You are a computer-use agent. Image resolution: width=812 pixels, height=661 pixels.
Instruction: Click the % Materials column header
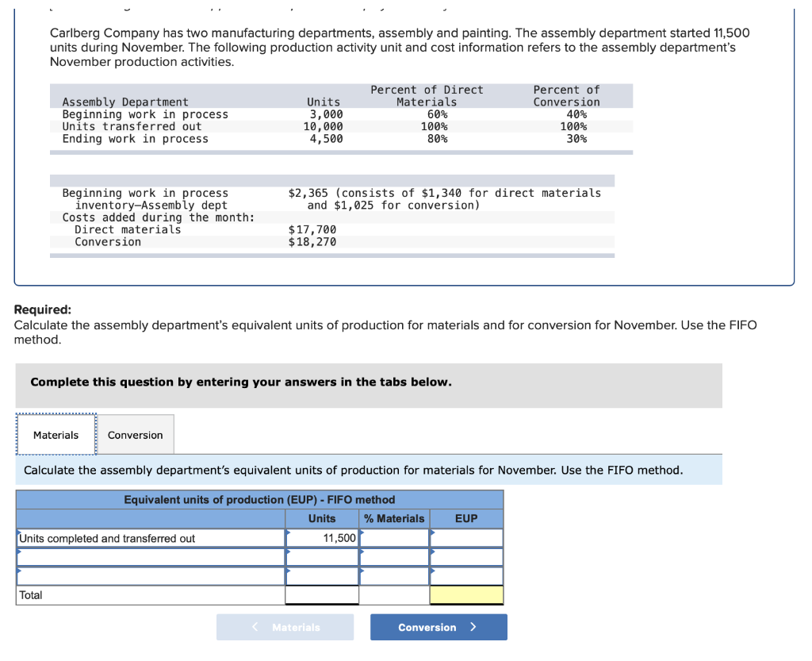click(395, 518)
